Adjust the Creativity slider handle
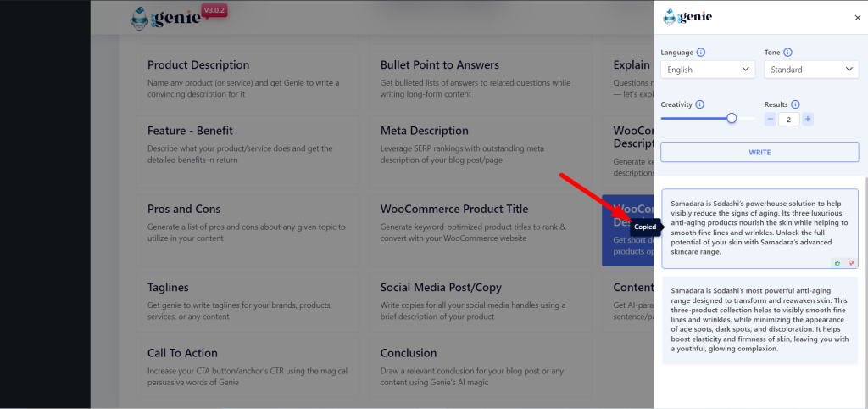This screenshot has width=868, height=409. coord(732,118)
